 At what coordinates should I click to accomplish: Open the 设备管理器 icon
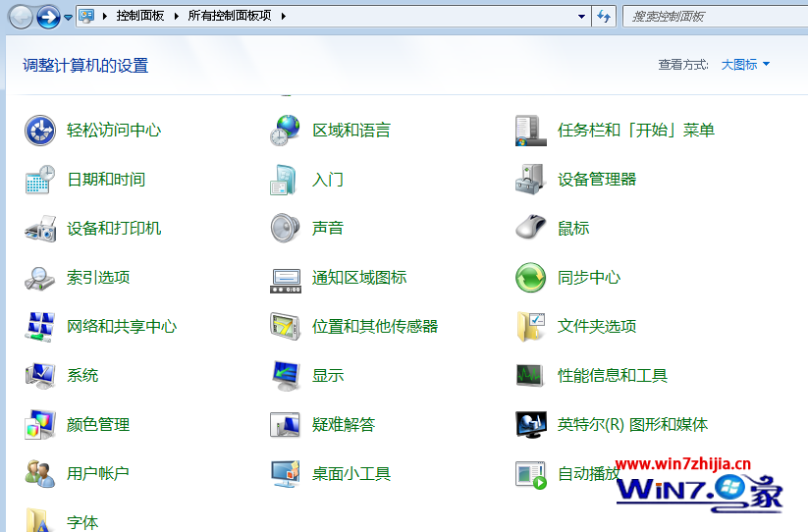(531, 180)
